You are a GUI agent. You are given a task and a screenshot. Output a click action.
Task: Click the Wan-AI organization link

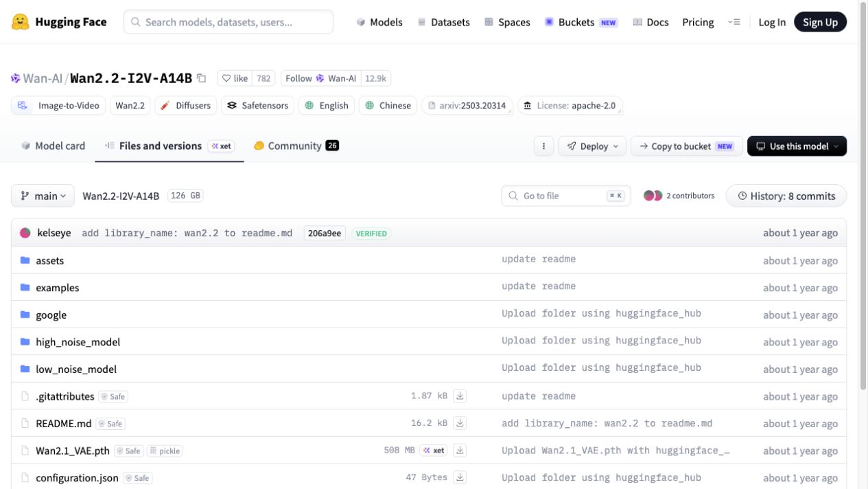(x=43, y=78)
